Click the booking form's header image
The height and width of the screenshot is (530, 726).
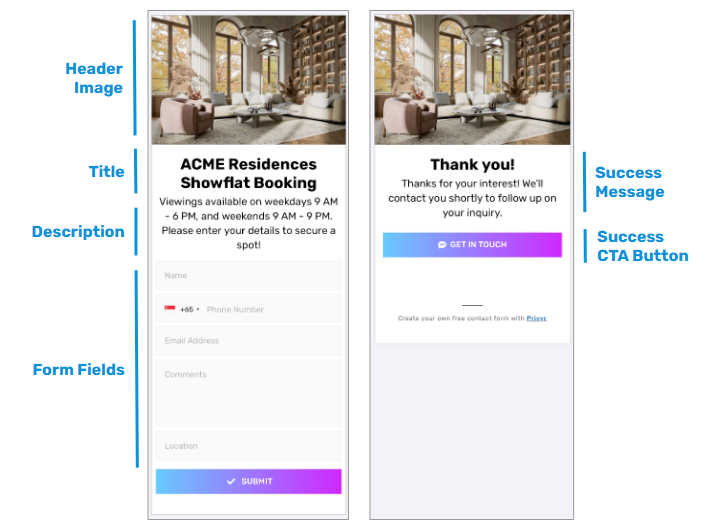coord(248,79)
